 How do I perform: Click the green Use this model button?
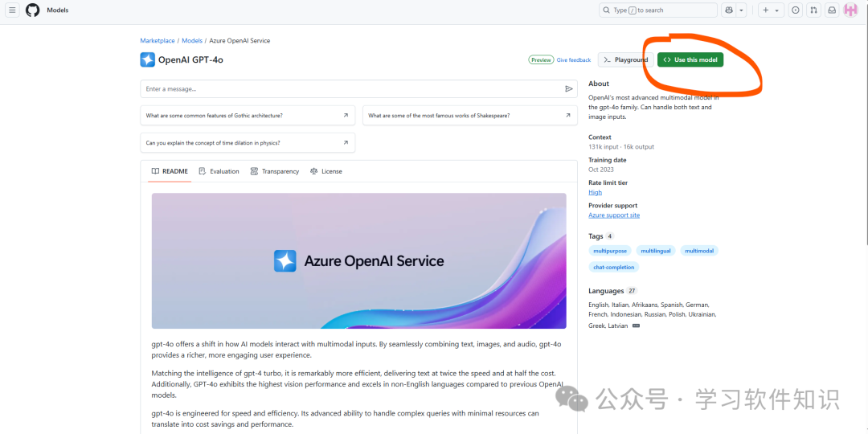690,59
